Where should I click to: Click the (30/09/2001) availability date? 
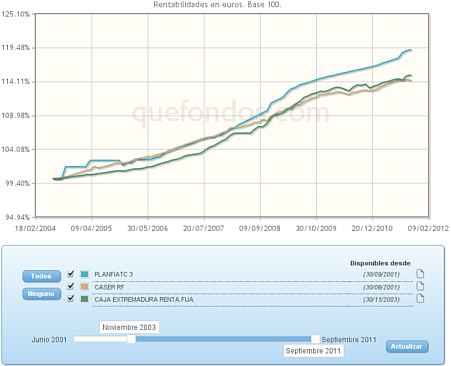pyautogui.click(x=381, y=274)
